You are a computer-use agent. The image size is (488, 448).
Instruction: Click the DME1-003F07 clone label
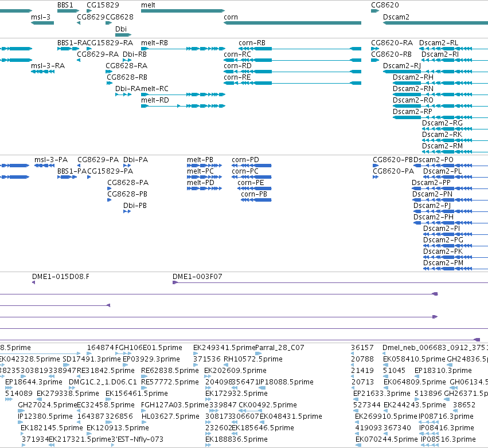point(197,277)
